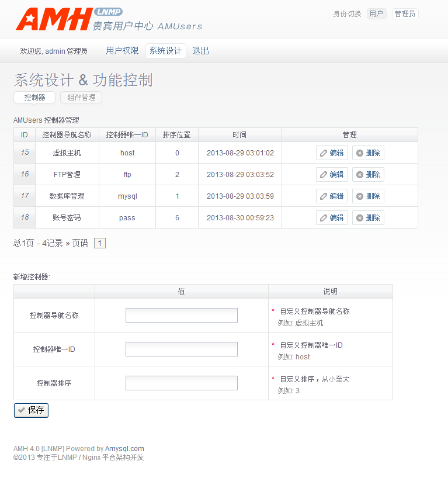
Task: Switch to the 组件管理 tab
Action: (81, 98)
